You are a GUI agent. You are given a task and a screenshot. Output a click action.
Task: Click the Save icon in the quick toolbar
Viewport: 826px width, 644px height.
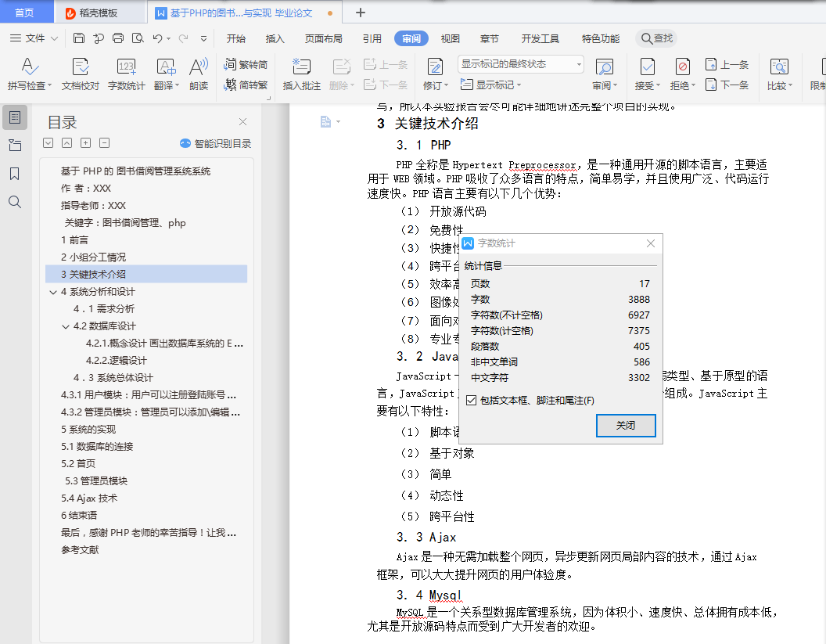78,38
